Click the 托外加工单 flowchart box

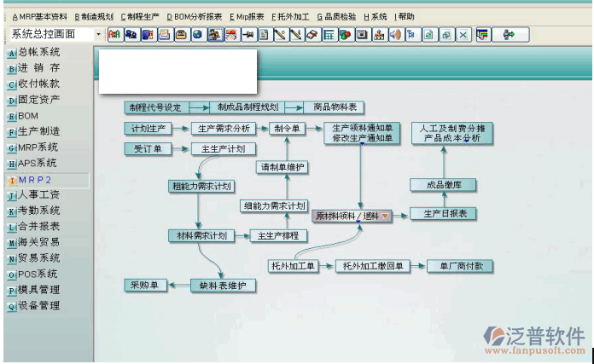click(x=293, y=266)
